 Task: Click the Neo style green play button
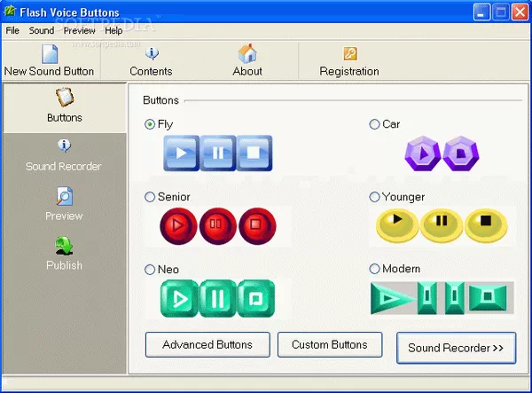[x=179, y=299]
